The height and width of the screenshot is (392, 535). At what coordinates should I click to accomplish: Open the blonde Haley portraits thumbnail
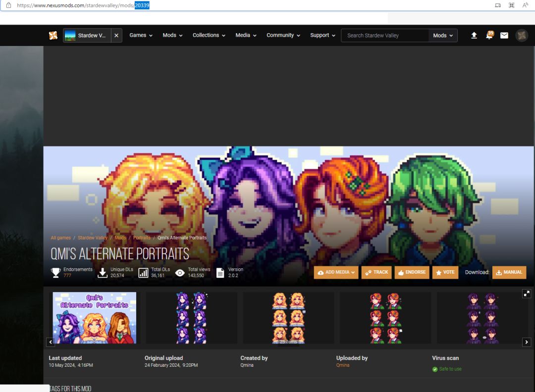[x=288, y=318]
